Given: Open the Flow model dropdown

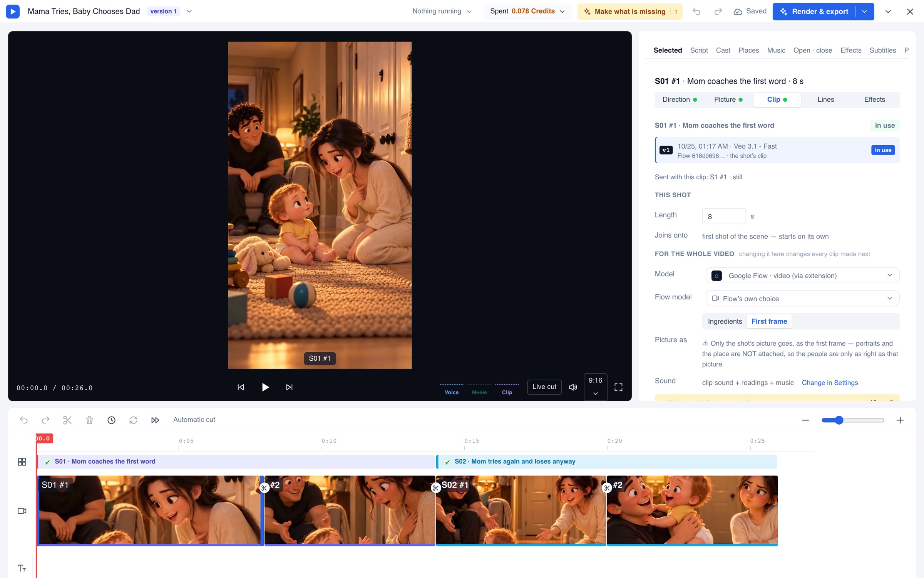Looking at the screenshot, I should (802, 299).
